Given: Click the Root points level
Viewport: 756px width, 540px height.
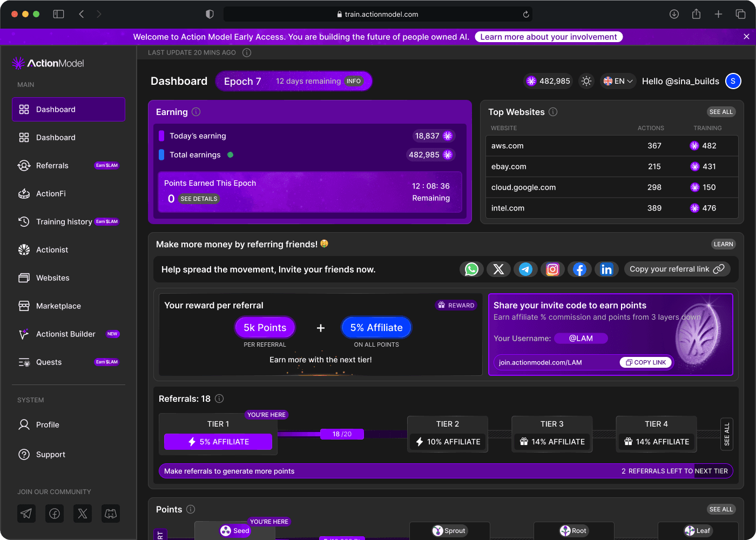Looking at the screenshot, I should tap(573, 531).
